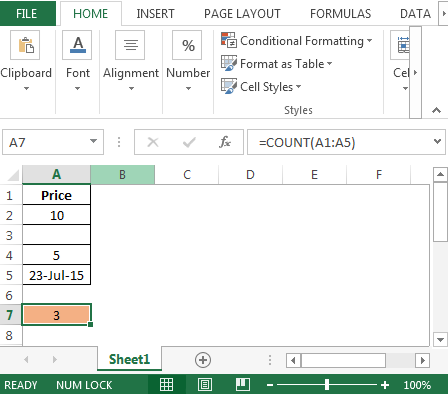The height and width of the screenshot is (394, 448).
Task: Select cell A4 containing 5
Action: (x=56, y=255)
